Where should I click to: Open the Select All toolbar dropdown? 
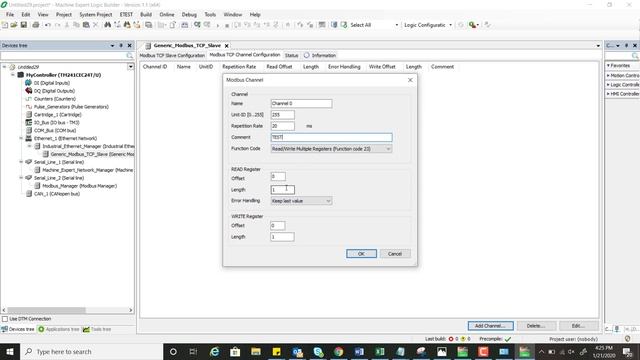(396, 25)
